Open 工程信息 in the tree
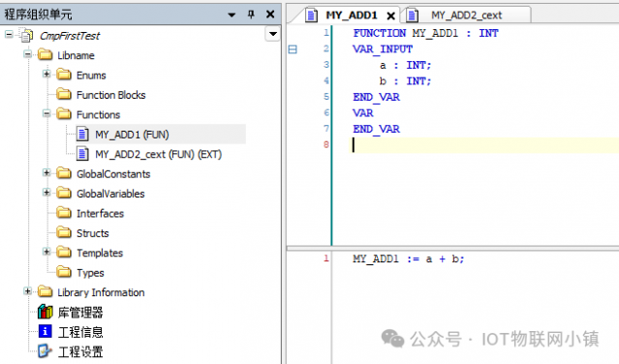Image resolution: width=619 pixels, height=364 pixels. tap(80, 332)
